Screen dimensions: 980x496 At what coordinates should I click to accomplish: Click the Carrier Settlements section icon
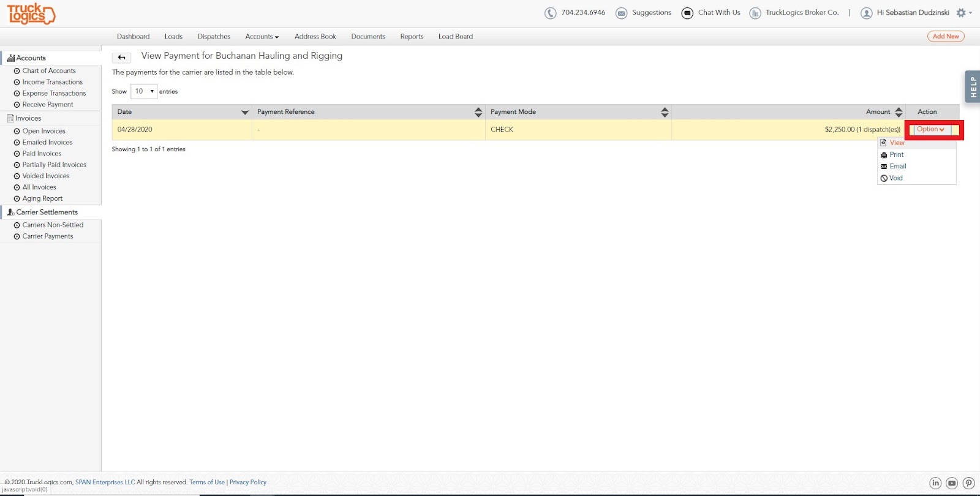tap(10, 212)
